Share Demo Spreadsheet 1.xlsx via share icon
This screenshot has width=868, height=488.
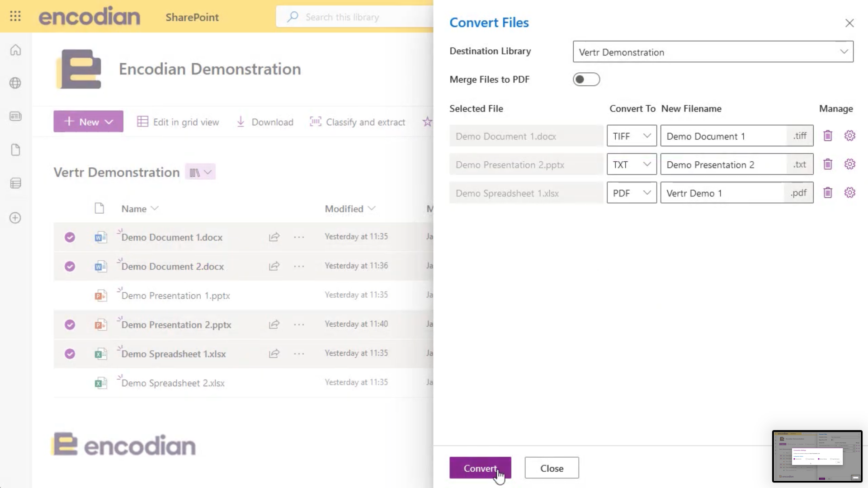tap(274, 353)
